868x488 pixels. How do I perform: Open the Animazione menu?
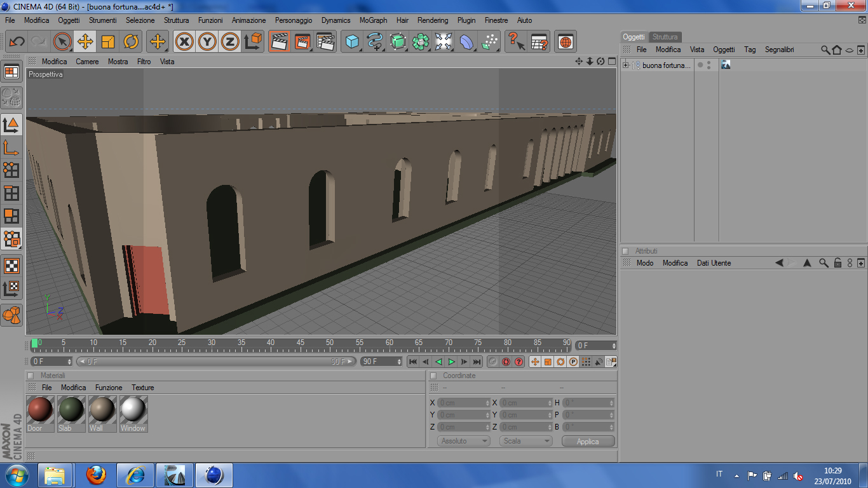point(249,20)
